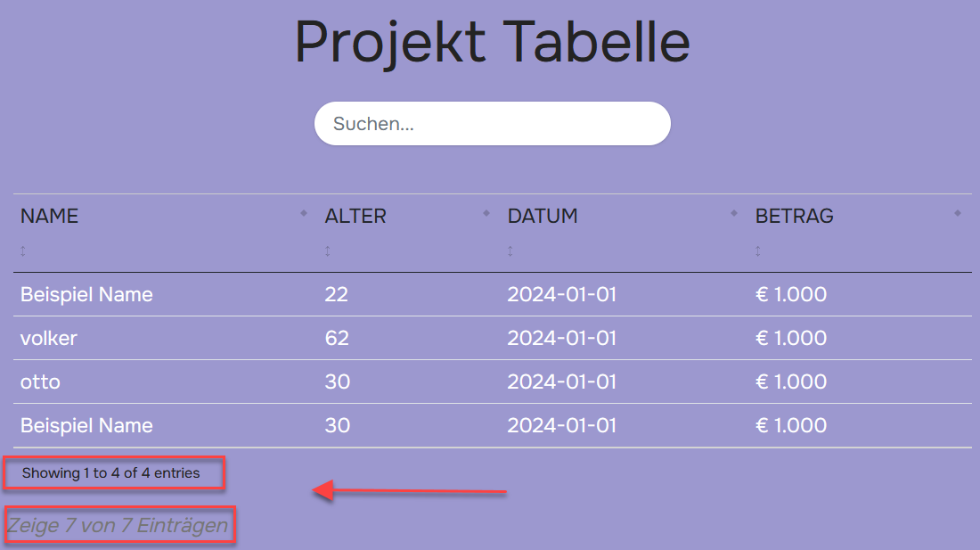Click the age value 62
Viewport: 980px width, 550px height.
(337, 338)
